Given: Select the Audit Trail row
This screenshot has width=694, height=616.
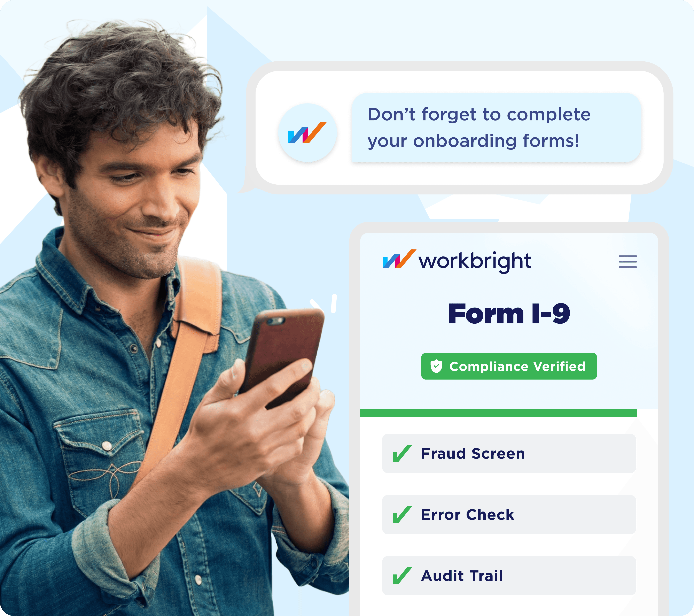Looking at the screenshot, I should (x=509, y=576).
